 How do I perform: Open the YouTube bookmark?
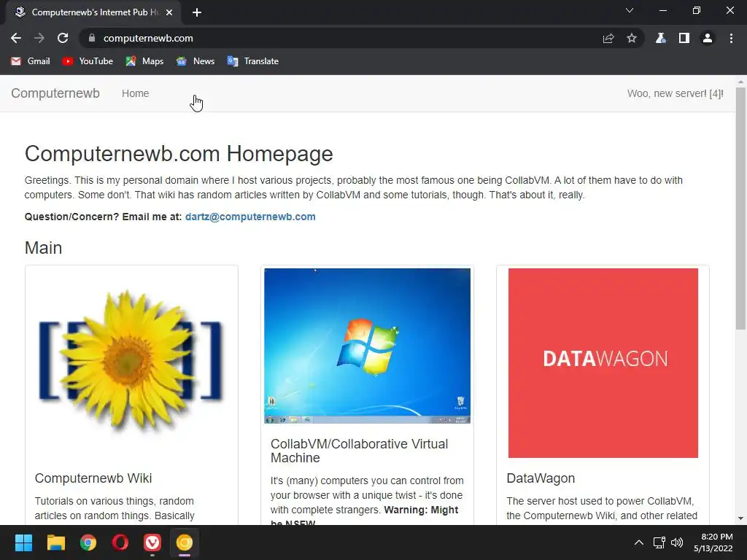point(88,61)
